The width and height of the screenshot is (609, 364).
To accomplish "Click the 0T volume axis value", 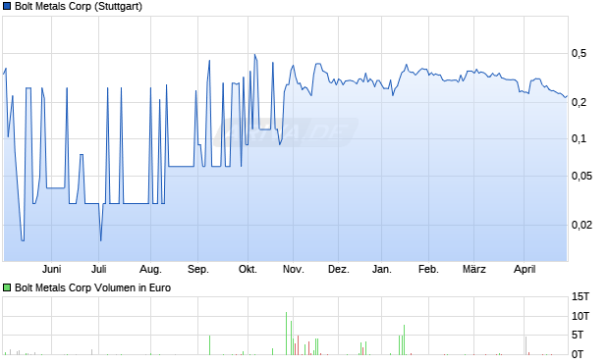I will click(x=578, y=353).
